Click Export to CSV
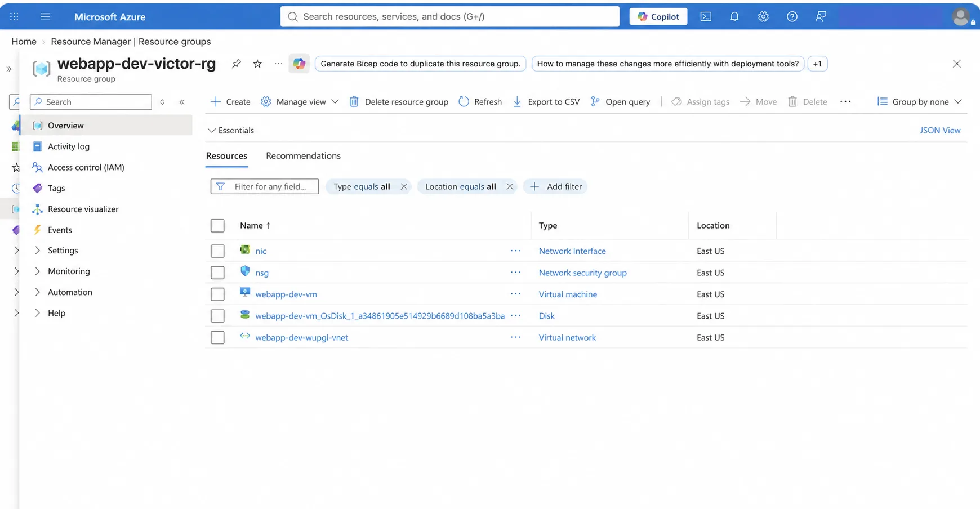The width and height of the screenshot is (980, 509). point(546,102)
